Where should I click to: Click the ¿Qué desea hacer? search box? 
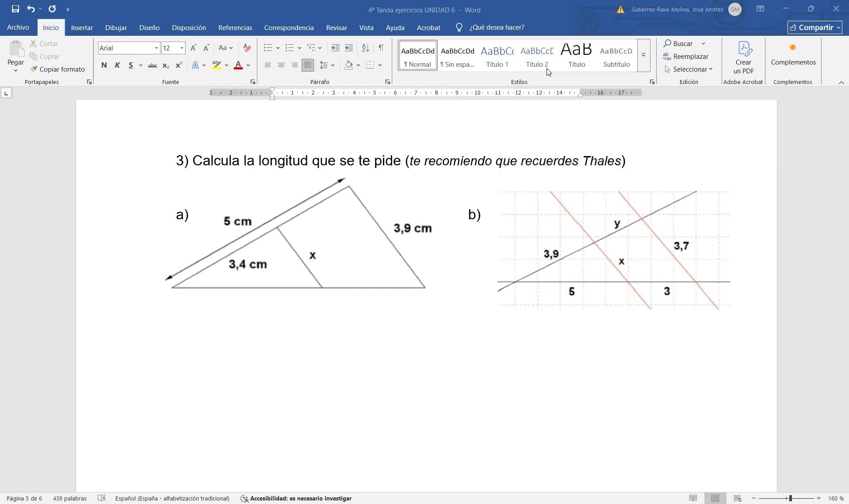497,27
